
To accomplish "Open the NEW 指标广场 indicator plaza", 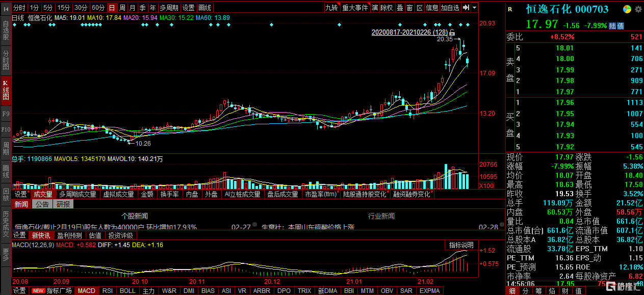I will pyautogui.click(x=53, y=291).
